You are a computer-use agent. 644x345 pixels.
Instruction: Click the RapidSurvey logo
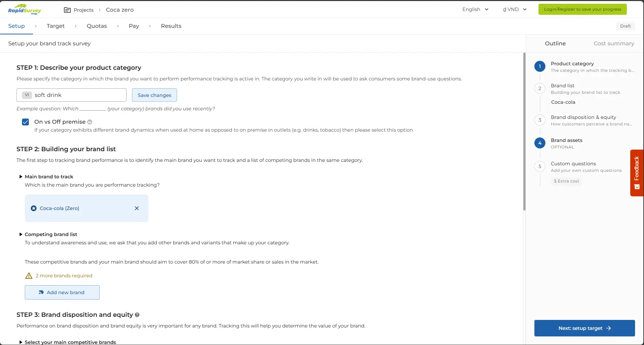click(24, 9)
